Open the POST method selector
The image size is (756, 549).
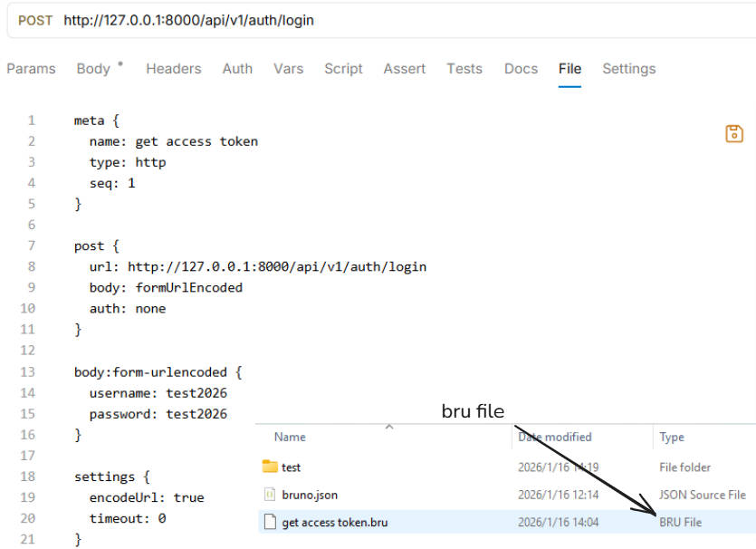(x=35, y=20)
